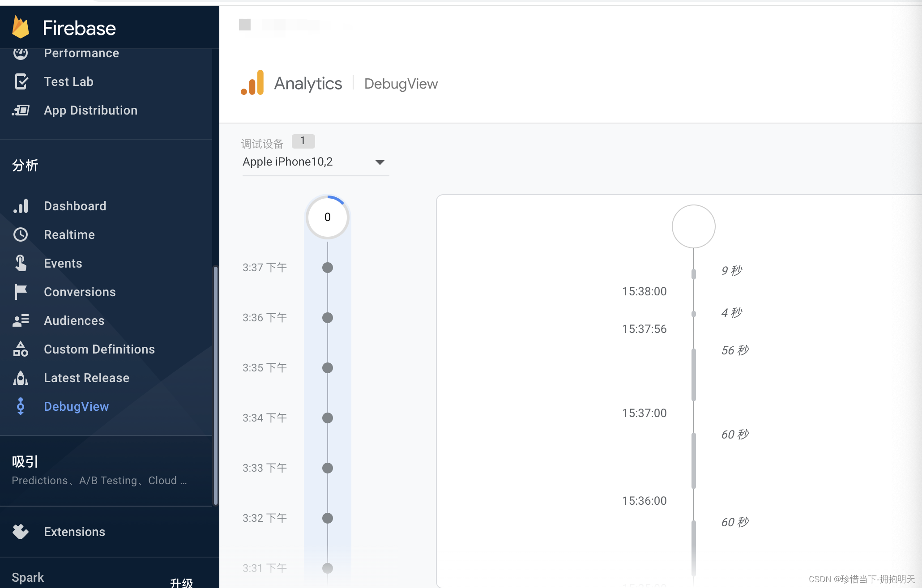Toggle the timeline event at 3:37 下午
Screen dimensions: 922x588
tap(328, 268)
